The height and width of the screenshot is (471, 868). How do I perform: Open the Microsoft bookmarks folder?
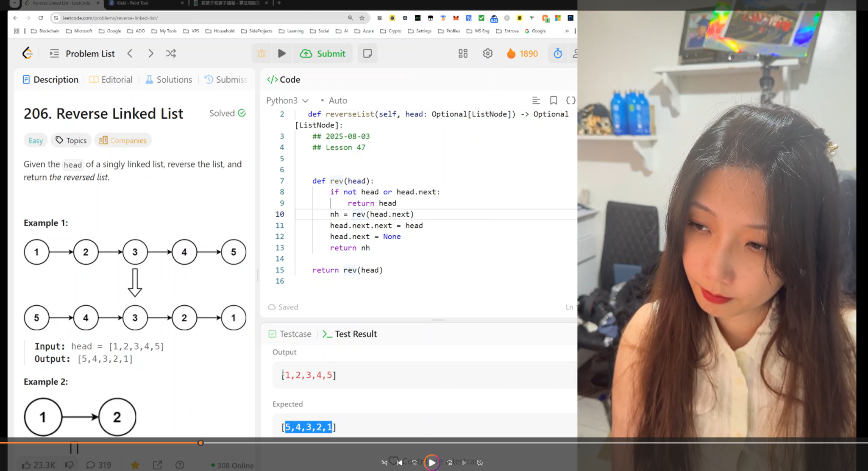pyautogui.click(x=79, y=31)
